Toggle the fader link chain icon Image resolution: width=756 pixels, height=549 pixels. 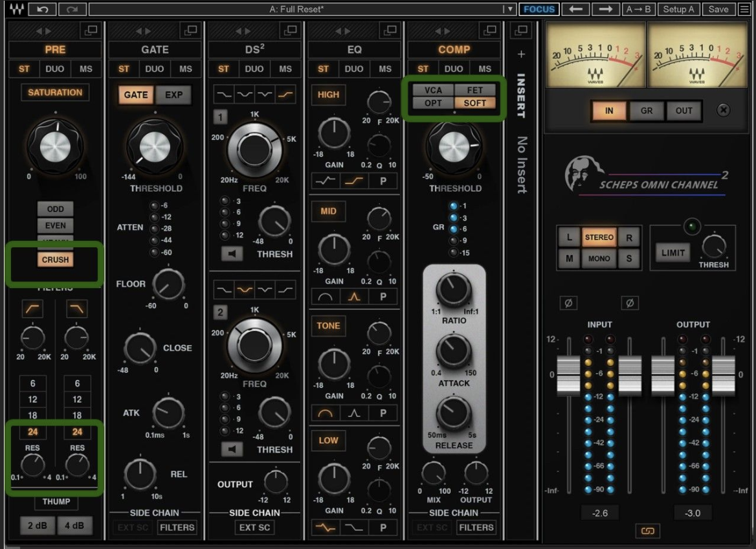point(647,531)
